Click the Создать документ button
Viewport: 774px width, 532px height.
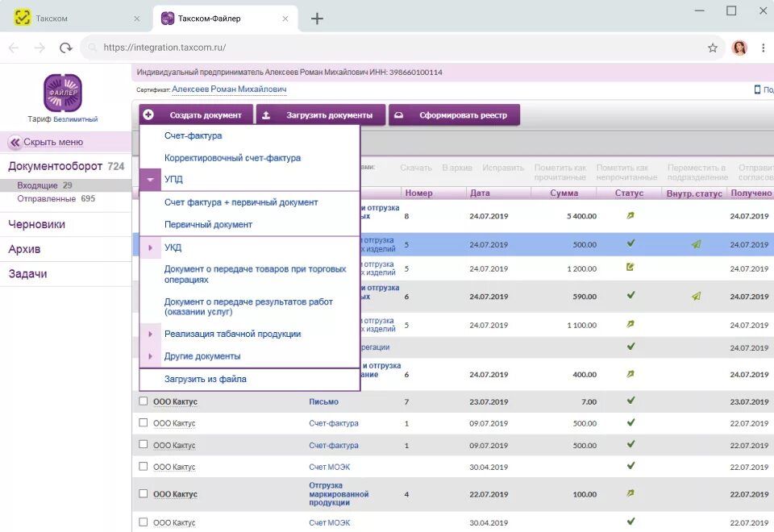pos(196,115)
